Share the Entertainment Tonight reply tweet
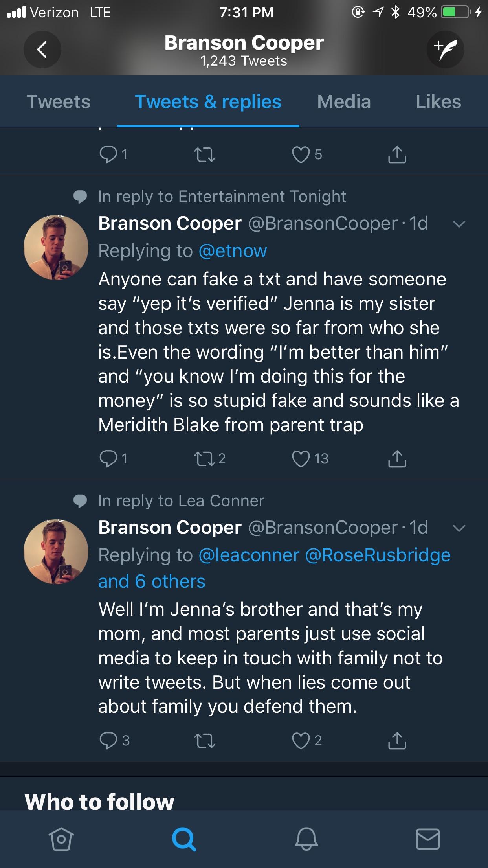The image size is (488, 868). tap(397, 459)
